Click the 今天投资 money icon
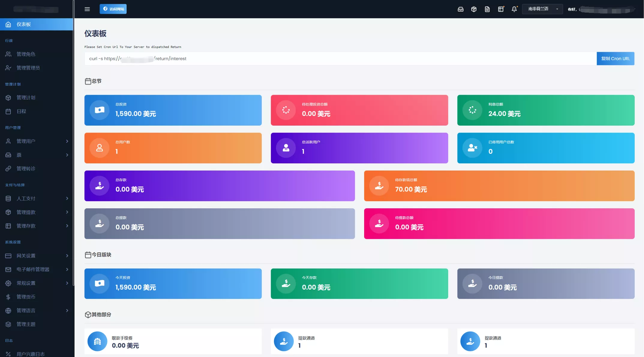The width and height of the screenshot is (644, 357). 100,283
